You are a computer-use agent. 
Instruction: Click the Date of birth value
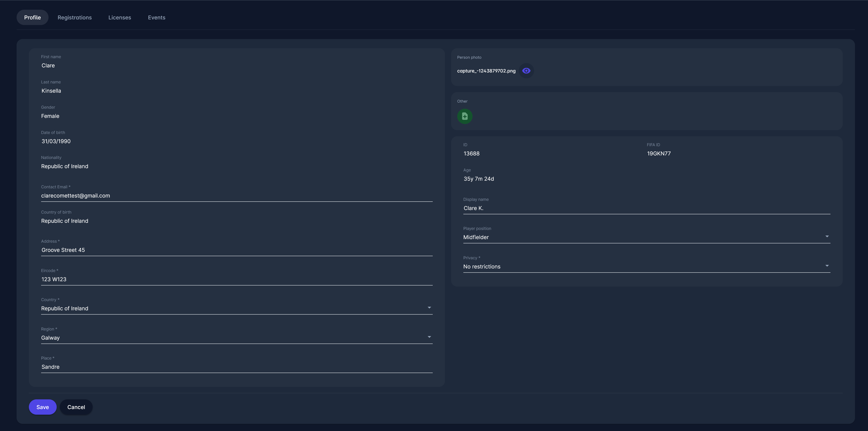point(56,141)
